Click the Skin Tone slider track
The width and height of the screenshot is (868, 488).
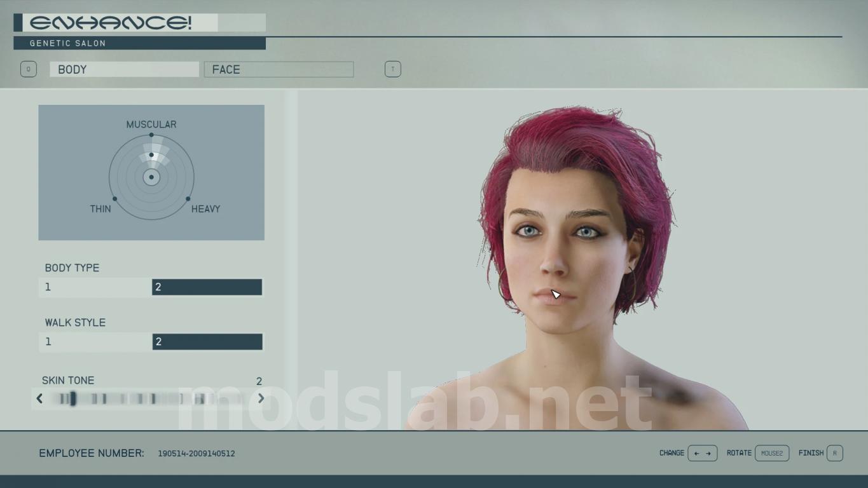click(x=150, y=398)
